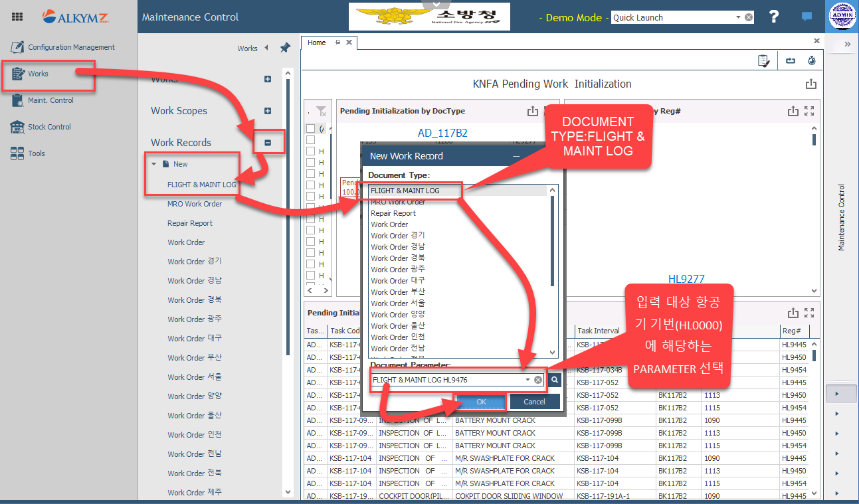Click the checklist clipboard icon in toolbar
Viewport: 859px width, 504px height.
pyautogui.click(x=764, y=61)
